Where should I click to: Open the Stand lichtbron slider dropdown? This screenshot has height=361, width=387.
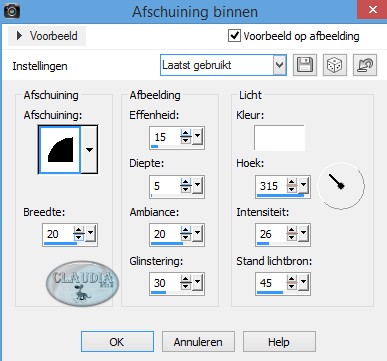pos(303,283)
